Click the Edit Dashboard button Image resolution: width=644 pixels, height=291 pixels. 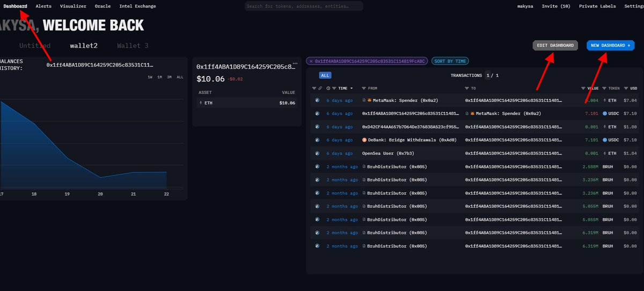555,46
